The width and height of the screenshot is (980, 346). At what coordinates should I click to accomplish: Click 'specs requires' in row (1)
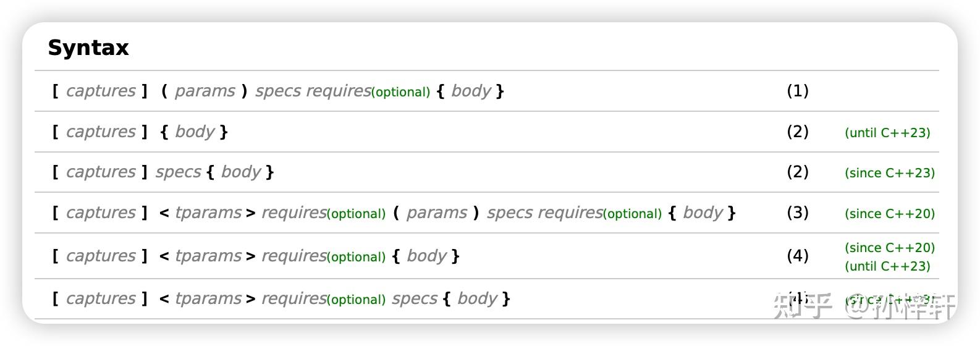click(313, 91)
